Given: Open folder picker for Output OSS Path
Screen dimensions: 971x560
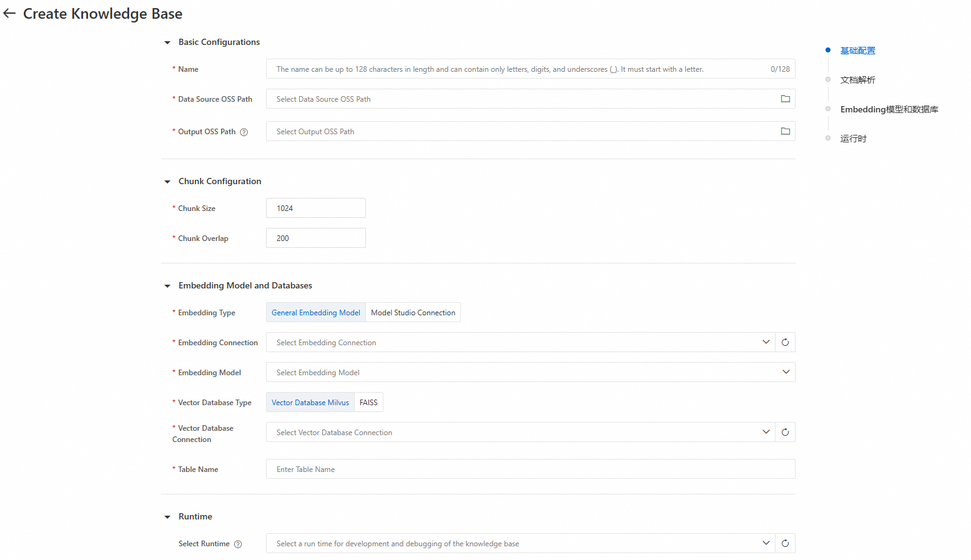Looking at the screenshot, I should click(x=785, y=131).
